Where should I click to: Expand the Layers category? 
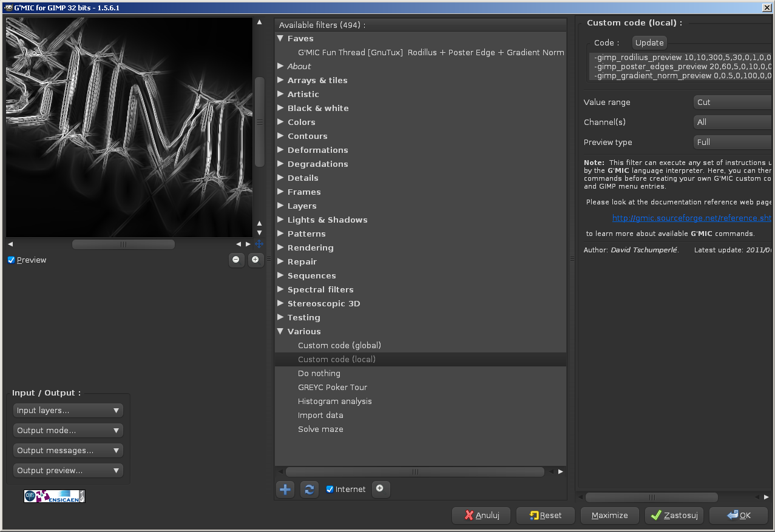280,206
